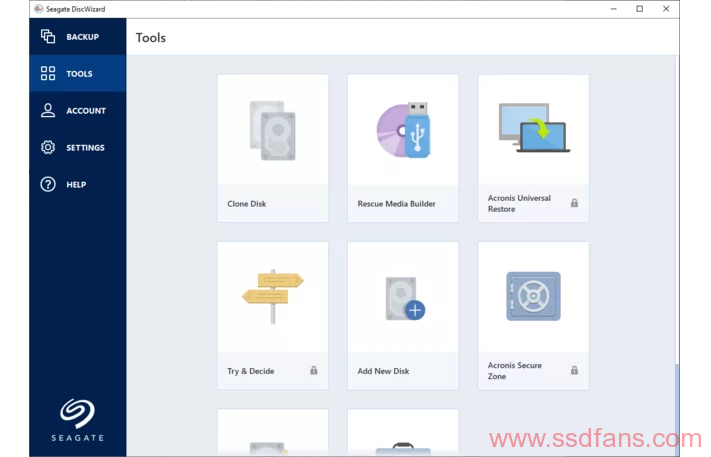Go to the Account section
Screen dimensions: 711x457
78,111
